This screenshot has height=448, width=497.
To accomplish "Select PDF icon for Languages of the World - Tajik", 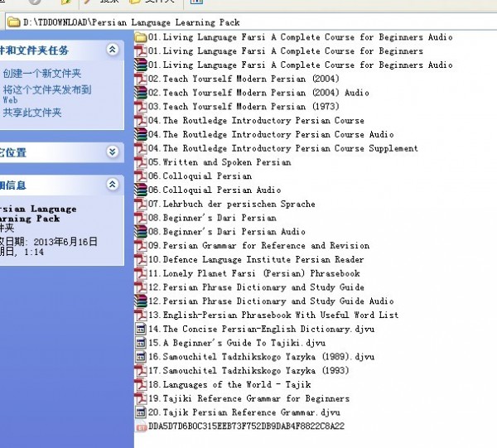I will pyautogui.click(x=141, y=384).
